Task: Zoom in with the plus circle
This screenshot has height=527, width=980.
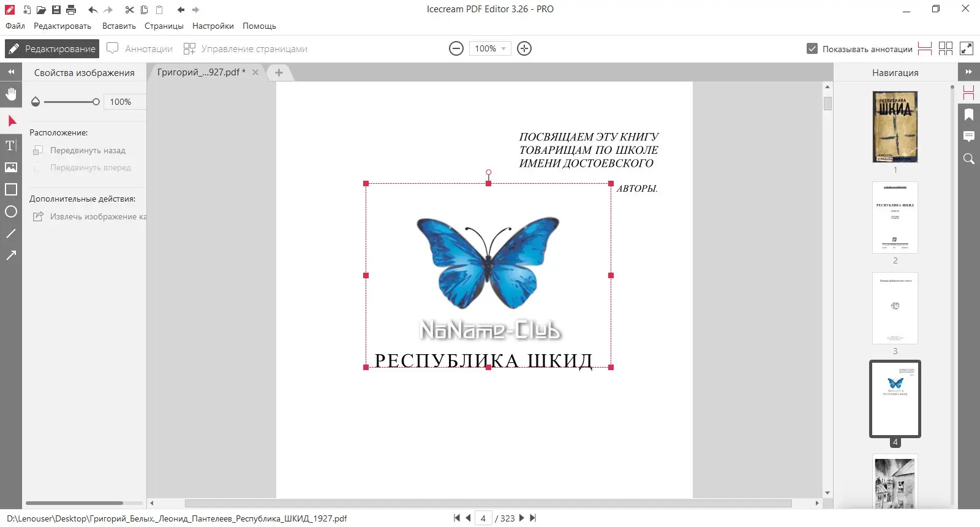Action: click(524, 48)
